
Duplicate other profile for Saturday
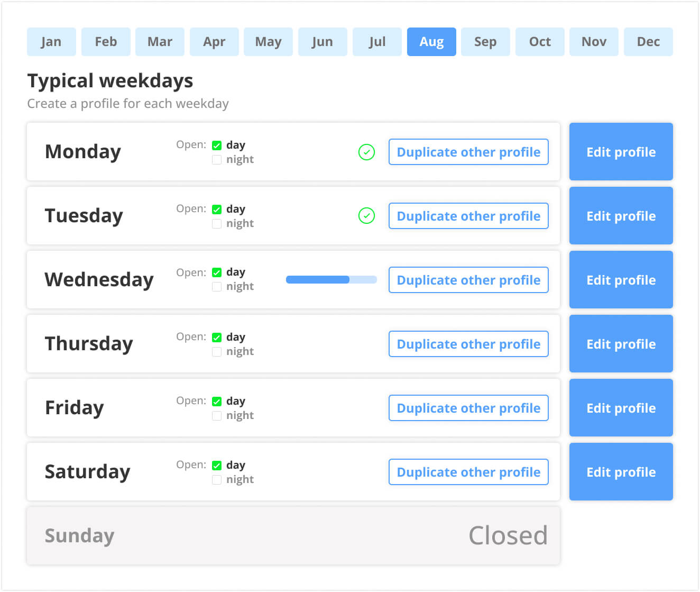468,472
